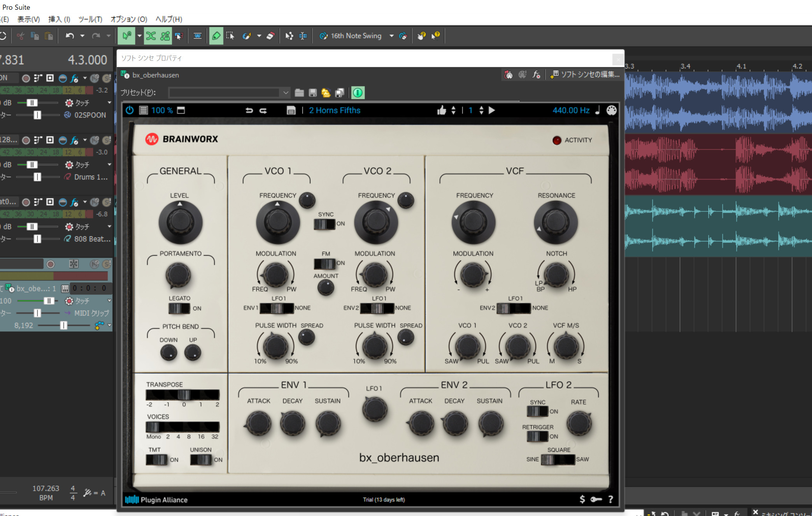Image resolution: width=812 pixels, height=516 pixels.
Task: Toggle VCO SYNC switch on
Action: (x=324, y=224)
